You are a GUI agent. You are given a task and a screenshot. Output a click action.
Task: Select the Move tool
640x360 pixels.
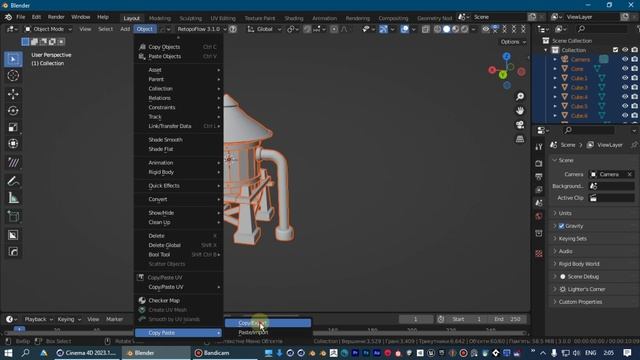[x=13, y=94]
